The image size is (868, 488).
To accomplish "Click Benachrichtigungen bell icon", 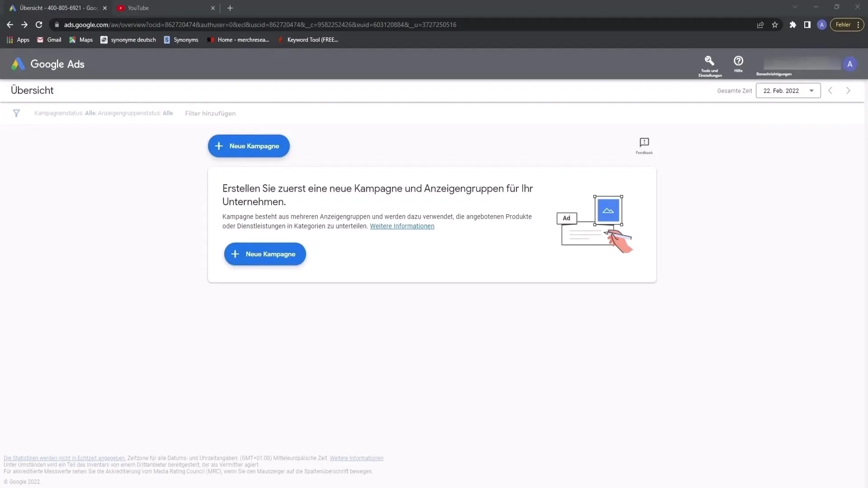I will coord(774,64).
